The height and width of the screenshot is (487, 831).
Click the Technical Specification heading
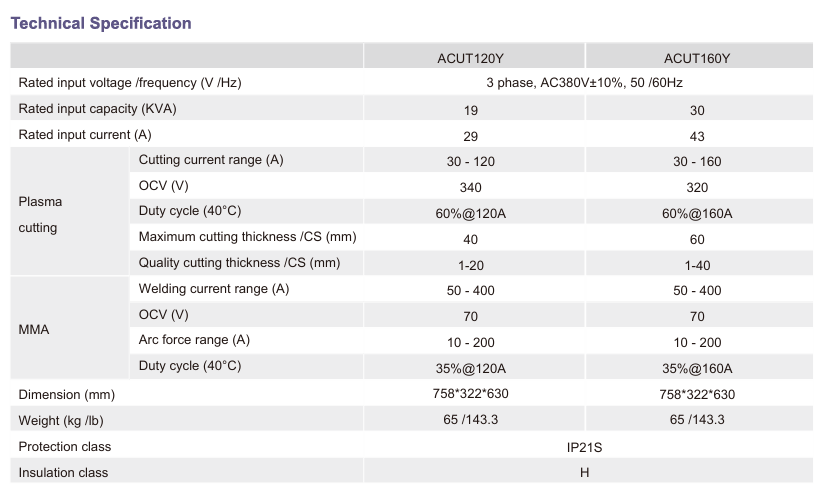click(100, 23)
